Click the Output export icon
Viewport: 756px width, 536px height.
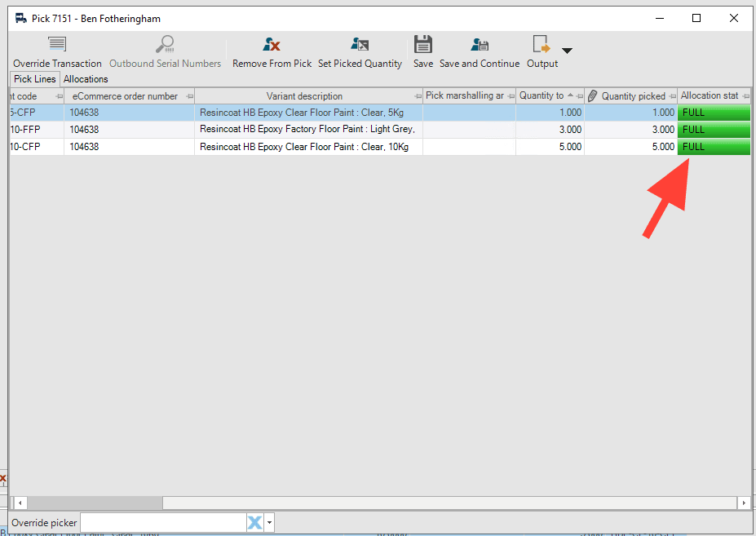click(542, 44)
